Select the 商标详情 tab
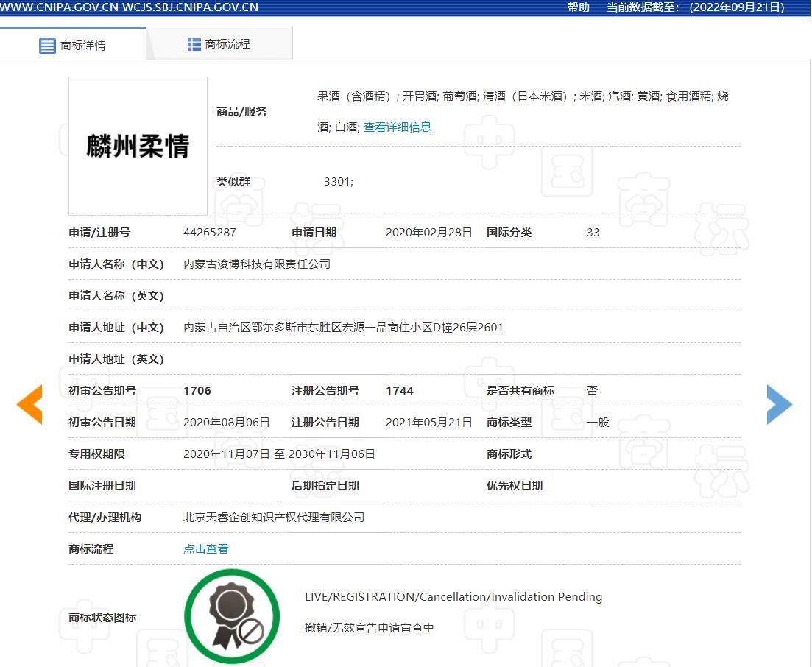The image size is (812, 667). tap(73, 46)
